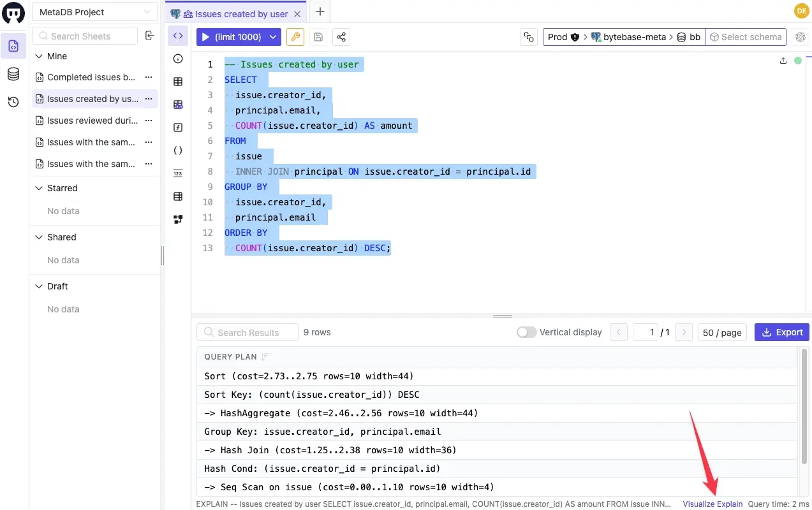Open the History icon in the left sidebar

coord(13,102)
